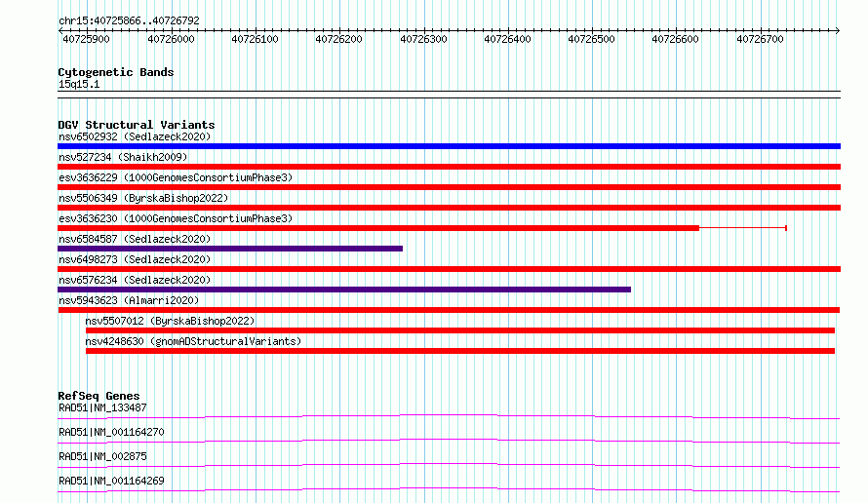Open the RAD51|NM_002875 transcript label
The height and width of the screenshot is (503, 868).
(102, 456)
